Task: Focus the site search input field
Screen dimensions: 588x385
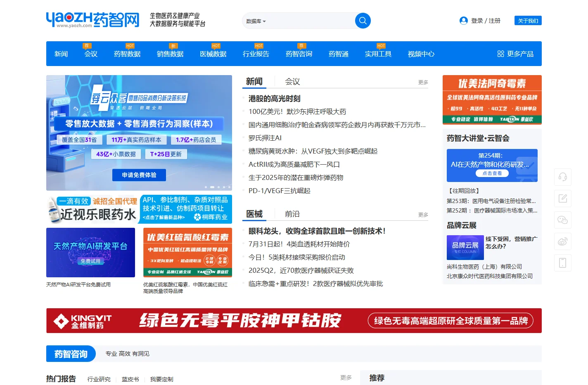Action: [x=311, y=21]
